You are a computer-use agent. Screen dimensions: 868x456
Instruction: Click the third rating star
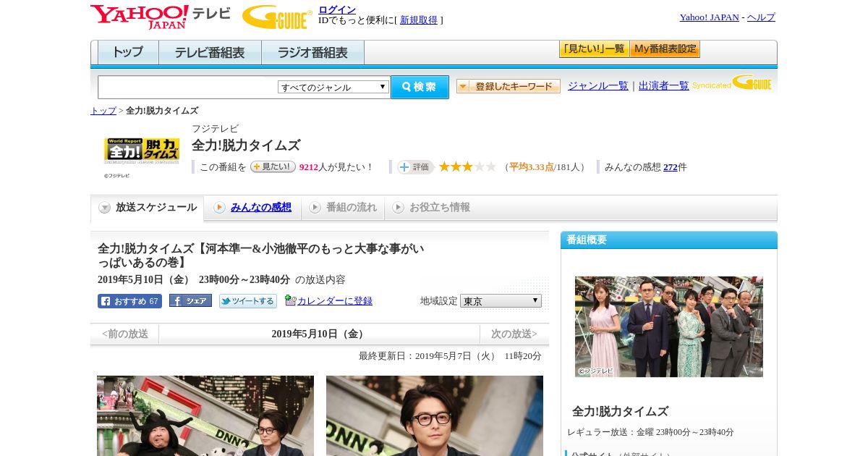(467, 166)
